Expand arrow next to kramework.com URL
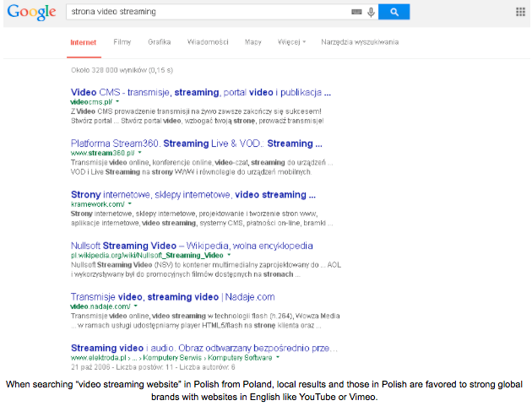 coord(129,203)
